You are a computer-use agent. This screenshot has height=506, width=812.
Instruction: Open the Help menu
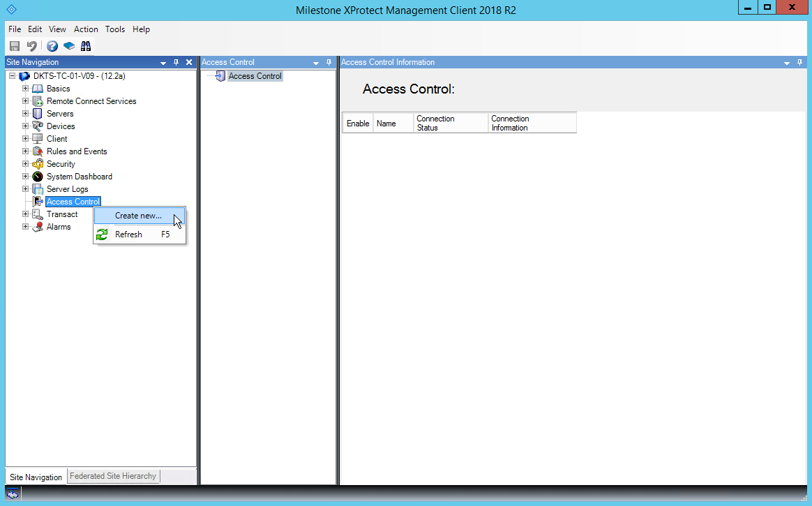141,29
